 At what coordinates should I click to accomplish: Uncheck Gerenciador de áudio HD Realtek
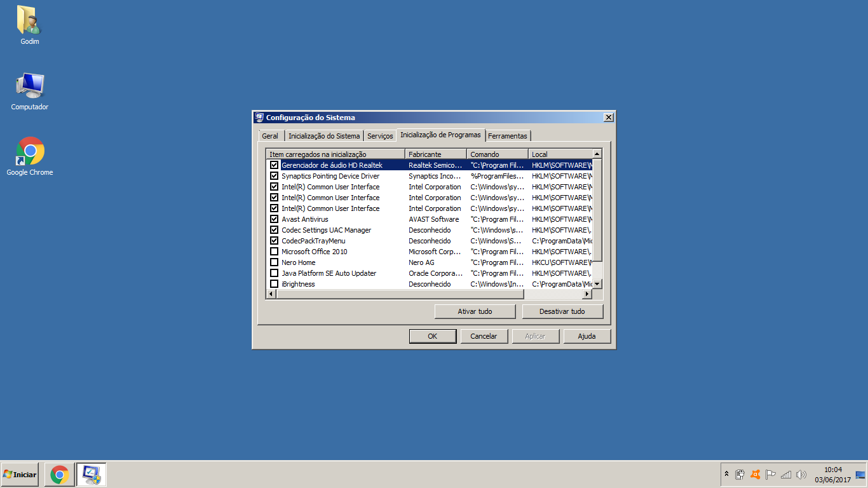tap(275, 165)
